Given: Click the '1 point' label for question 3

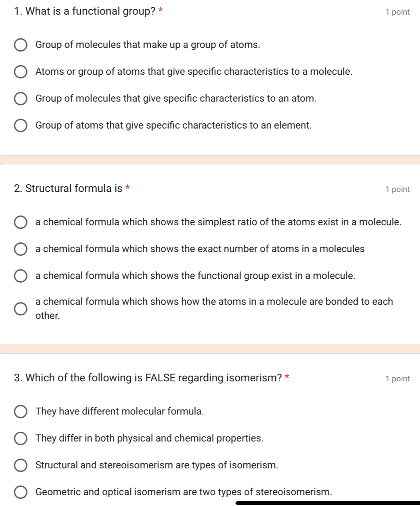Looking at the screenshot, I should pyautogui.click(x=398, y=379).
